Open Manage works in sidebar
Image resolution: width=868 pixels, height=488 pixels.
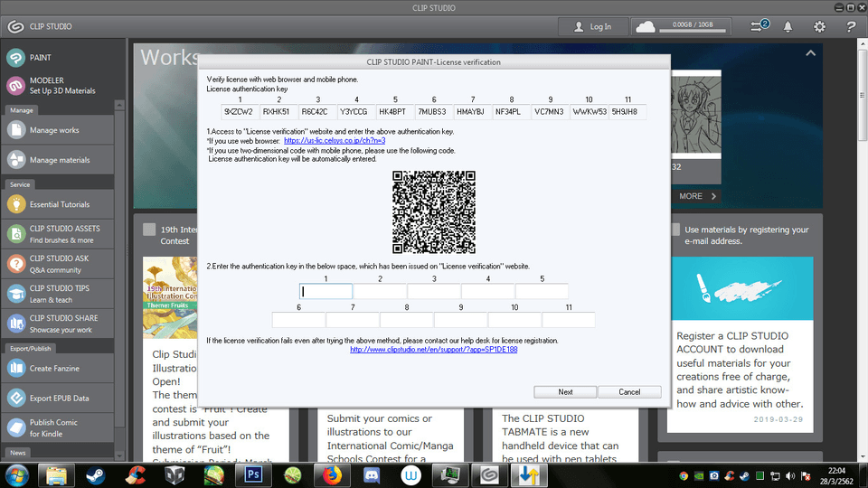click(x=54, y=130)
